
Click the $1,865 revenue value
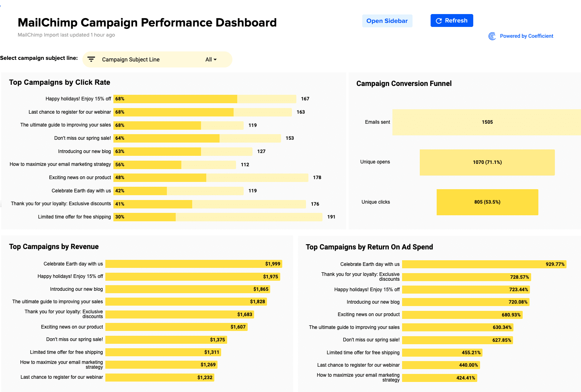click(261, 289)
